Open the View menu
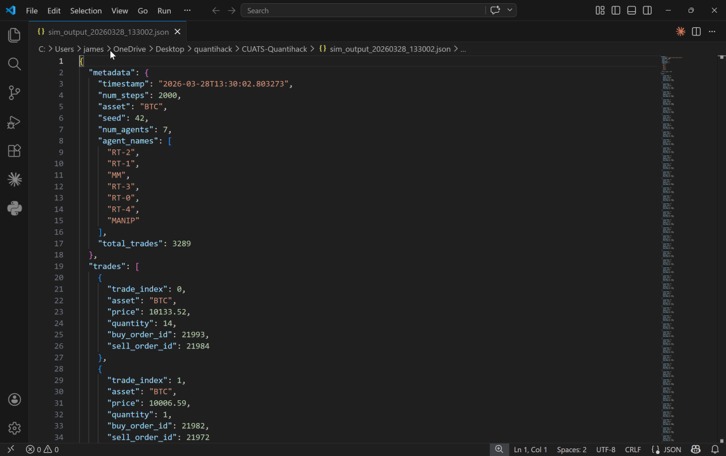 point(119,11)
